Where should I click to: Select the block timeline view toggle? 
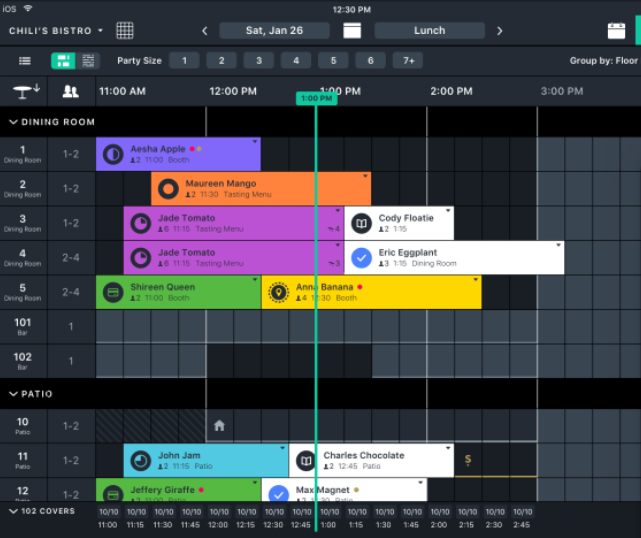pyautogui.click(x=63, y=61)
